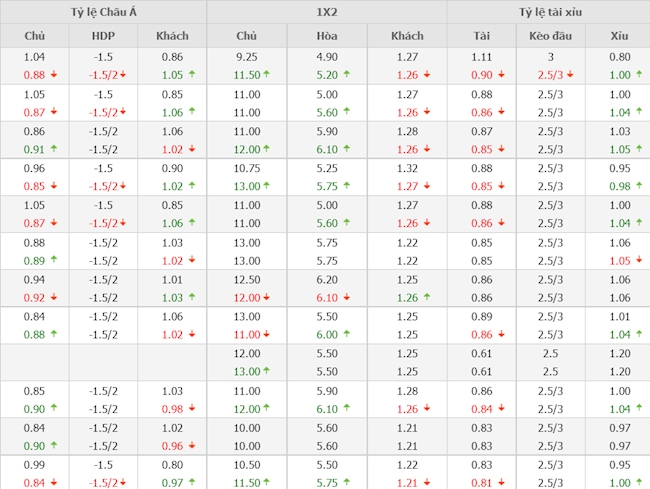Click the down arrow beside red 0.88

point(53,75)
